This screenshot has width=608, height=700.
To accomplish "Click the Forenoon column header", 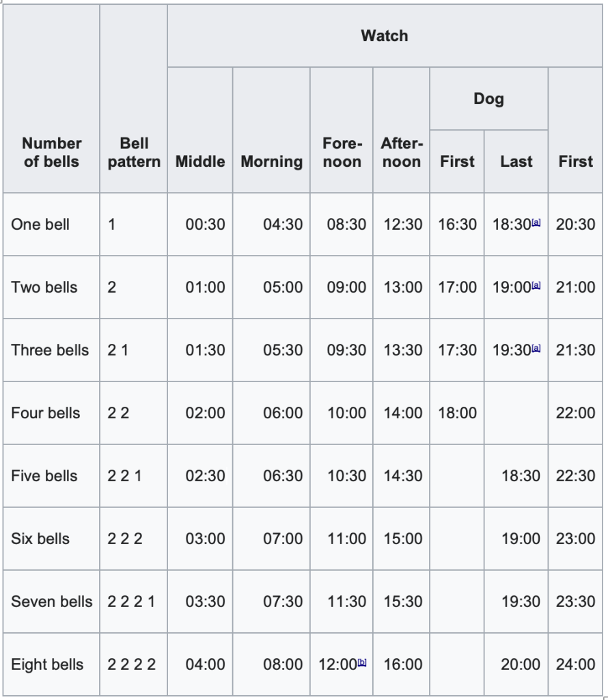I will click(x=342, y=152).
